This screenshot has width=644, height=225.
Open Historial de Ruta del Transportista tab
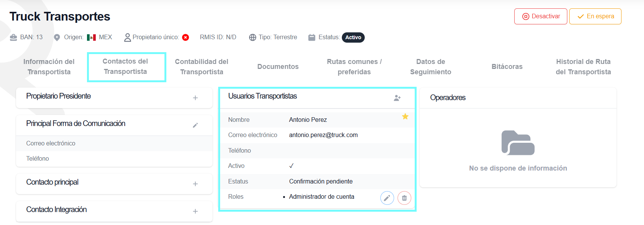[x=583, y=67]
